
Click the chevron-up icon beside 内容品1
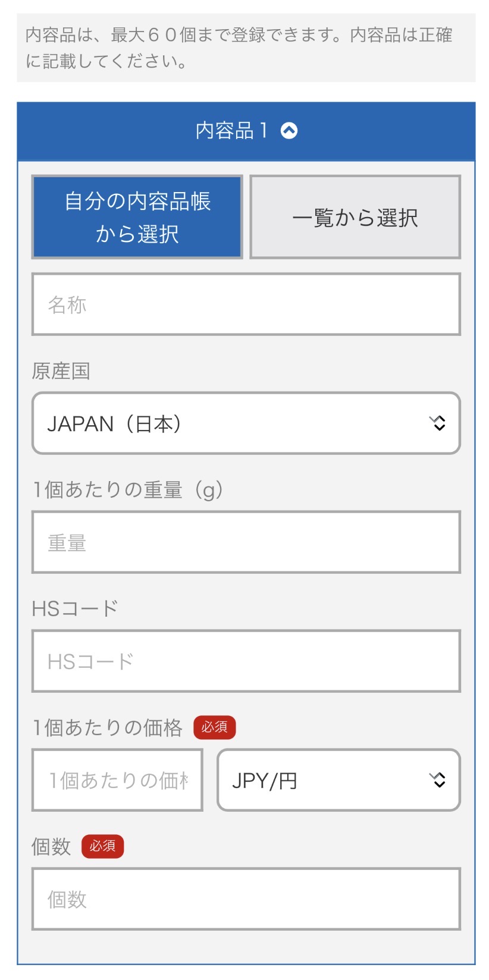(x=289, y=131)
